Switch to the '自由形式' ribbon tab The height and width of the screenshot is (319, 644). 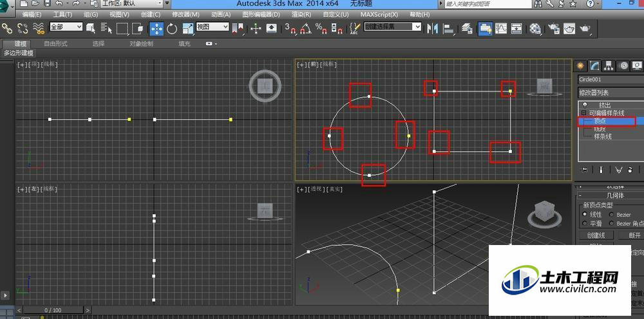coord(55,44)
